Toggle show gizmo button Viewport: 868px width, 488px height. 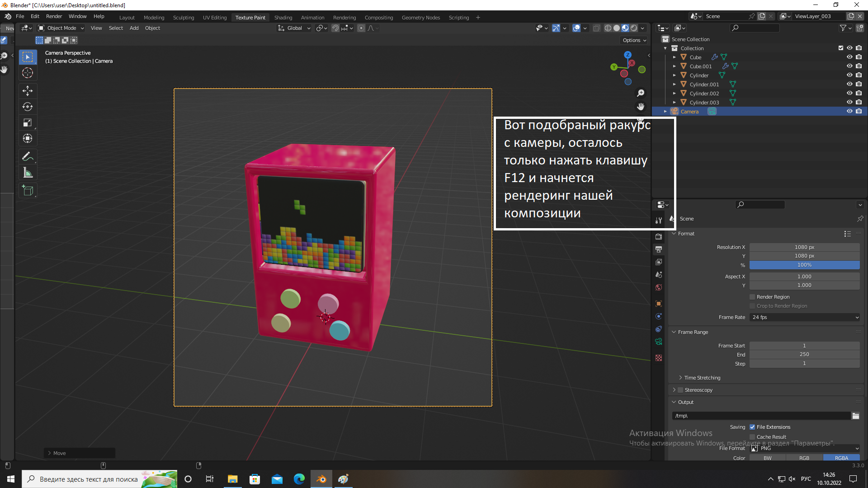(x=556, y=28)
